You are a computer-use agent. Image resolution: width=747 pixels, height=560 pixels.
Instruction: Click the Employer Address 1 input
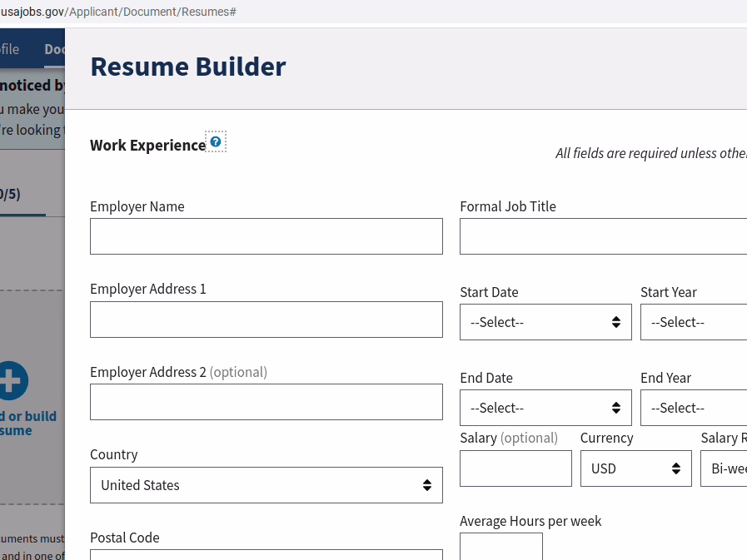266,320
